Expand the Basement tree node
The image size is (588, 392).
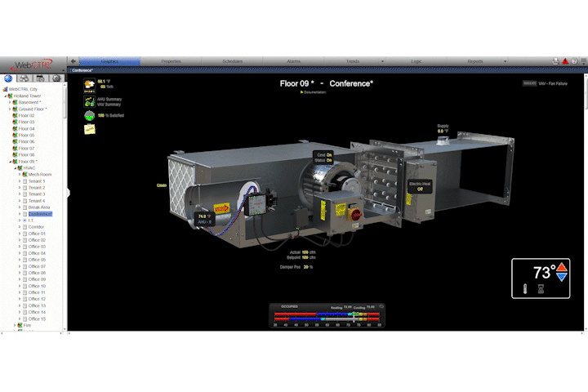coord(10,102)
